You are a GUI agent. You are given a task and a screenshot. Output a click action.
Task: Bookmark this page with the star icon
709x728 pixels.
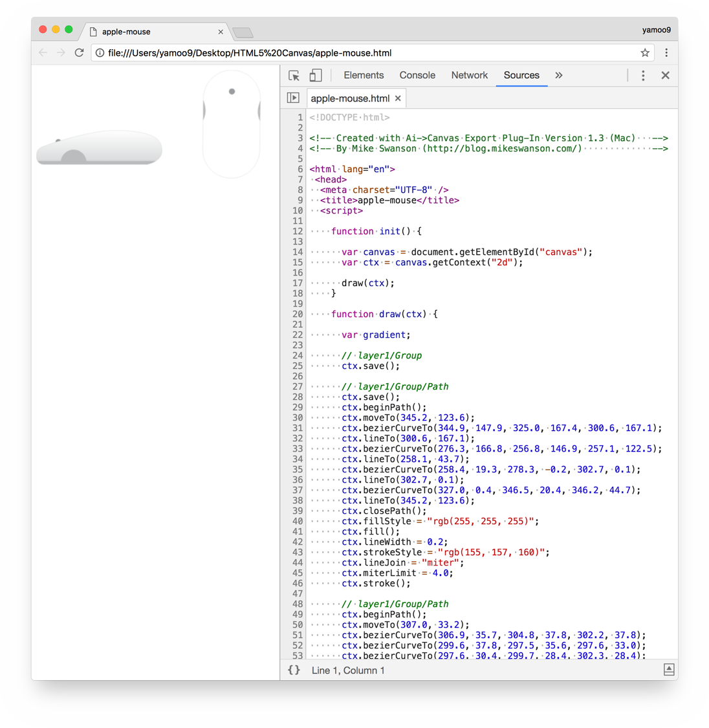[645, 53]
